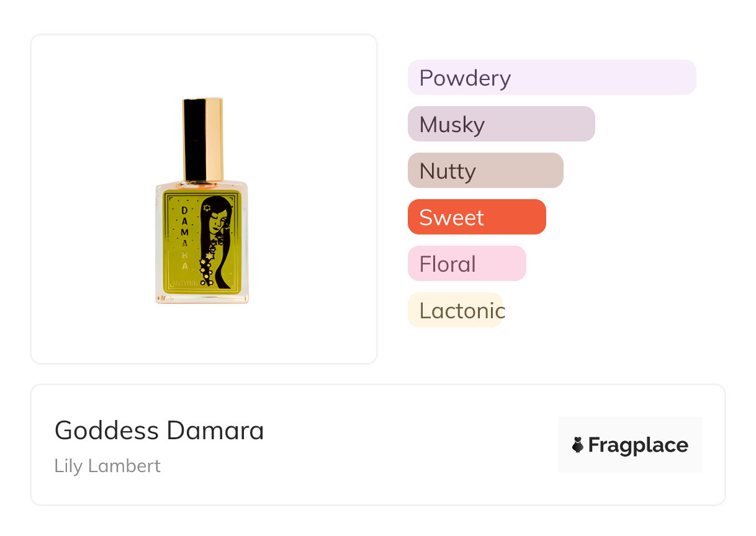The width and height of the screenshot is (756, 536).
Task: Click the vertical DAMARA text on the bottle label
Action: point(184,239)
